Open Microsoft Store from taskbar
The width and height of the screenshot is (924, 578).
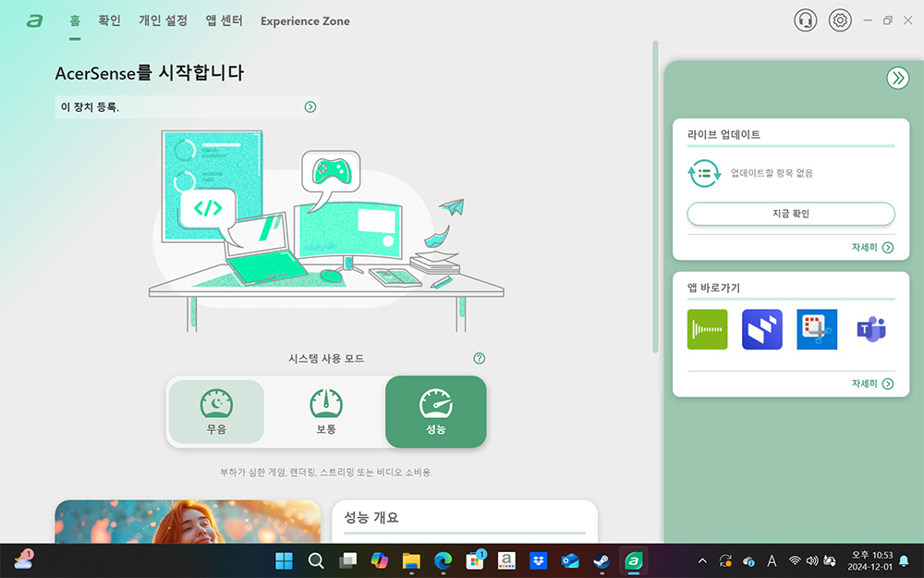point(475,560)
